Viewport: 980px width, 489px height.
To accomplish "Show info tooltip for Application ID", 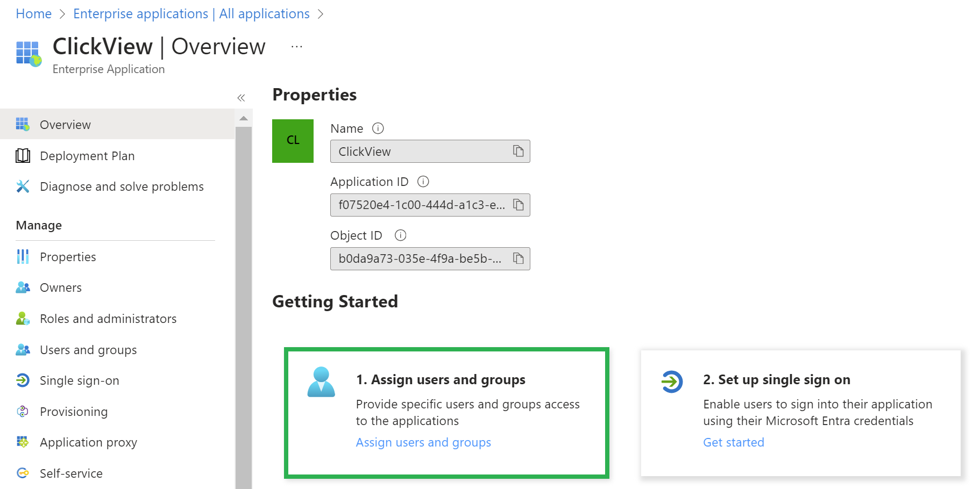I will (423, 182).
